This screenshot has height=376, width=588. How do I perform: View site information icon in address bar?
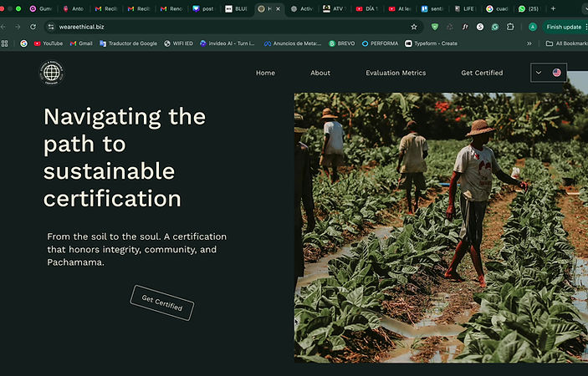pyautogui.click(x=51, y=27)
